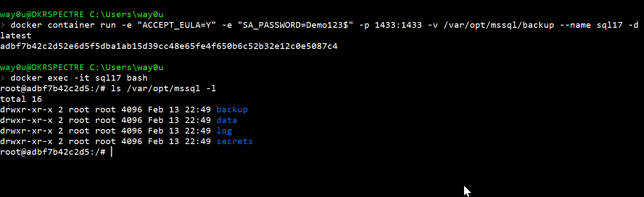Click the blue secrets directory name
The height and width of the screenshot is (197, 644).
[x=234, y=141]
